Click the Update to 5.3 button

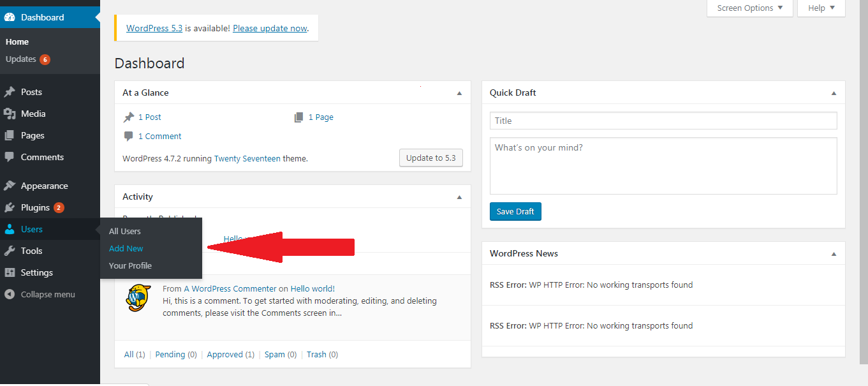pos(431,158)
